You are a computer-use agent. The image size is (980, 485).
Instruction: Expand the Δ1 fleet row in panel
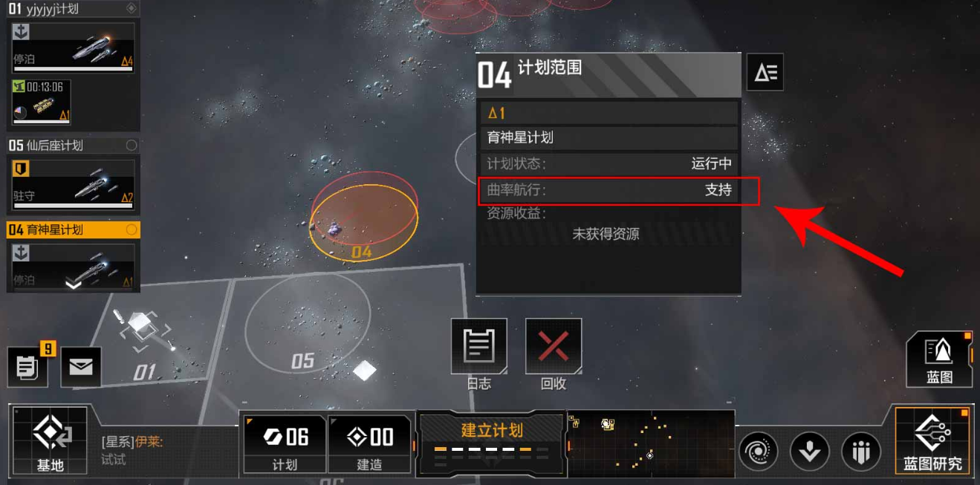click(609, 113)
